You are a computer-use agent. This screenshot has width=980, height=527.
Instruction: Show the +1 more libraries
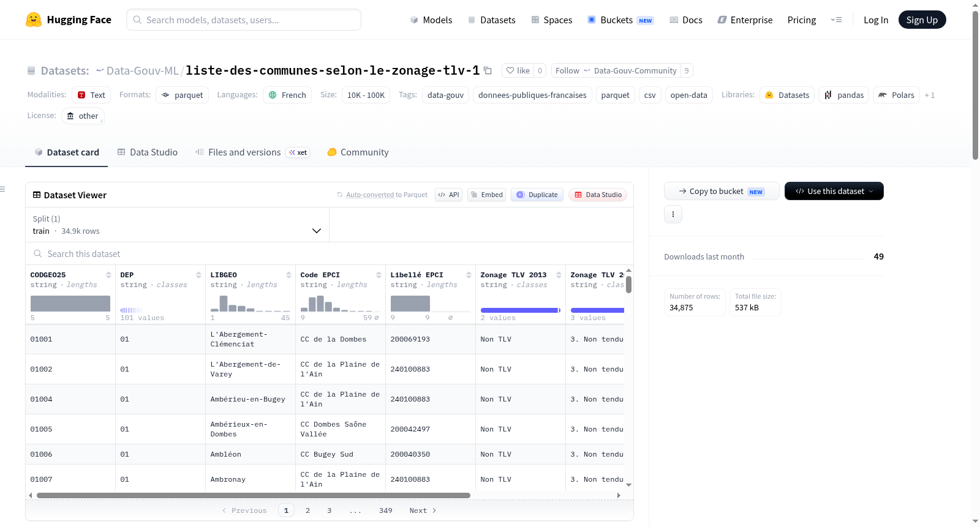tap(930, 95)
